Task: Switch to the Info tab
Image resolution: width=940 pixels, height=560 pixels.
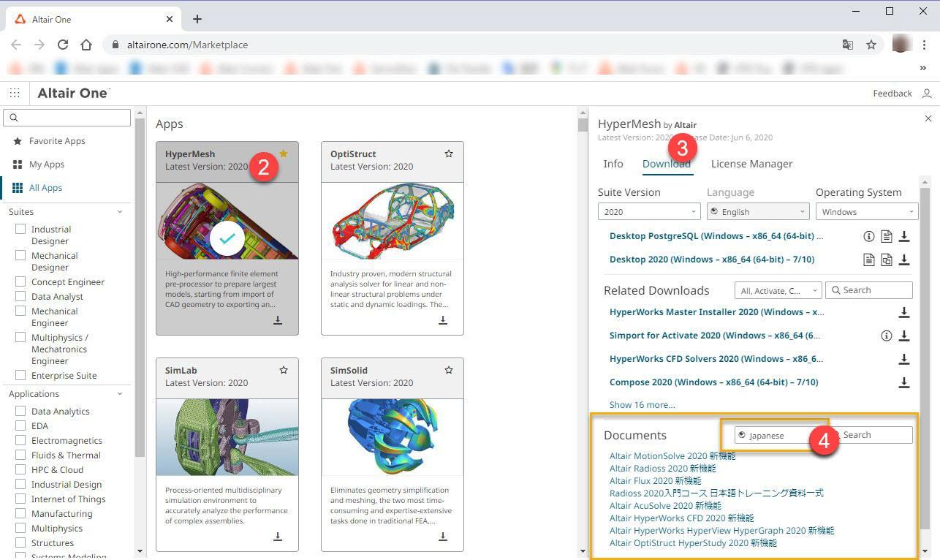Action: point(613,164)
